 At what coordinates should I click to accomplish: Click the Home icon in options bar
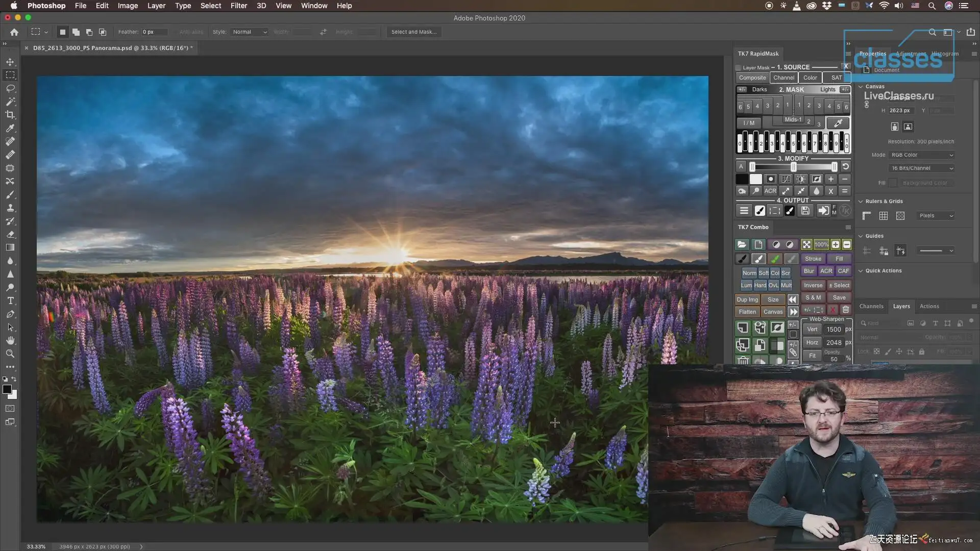(x=14, y=32)
